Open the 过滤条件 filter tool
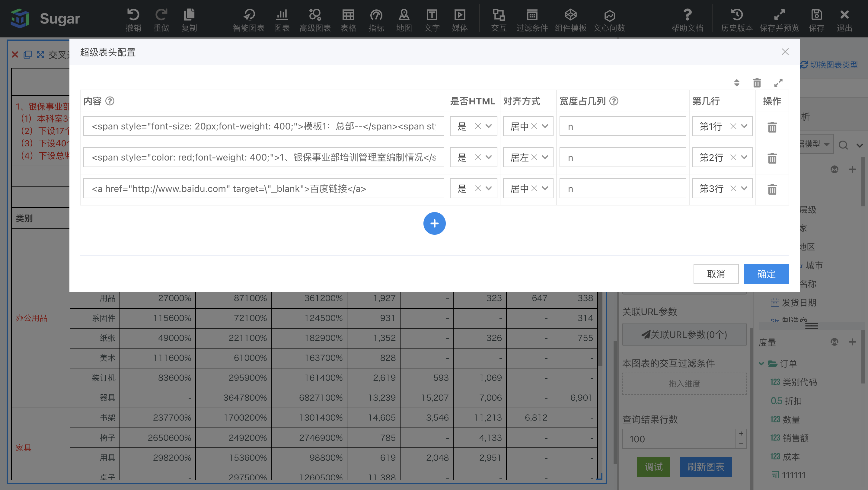The height and width of the screenshot is (490, 868). tap(532, 20)
